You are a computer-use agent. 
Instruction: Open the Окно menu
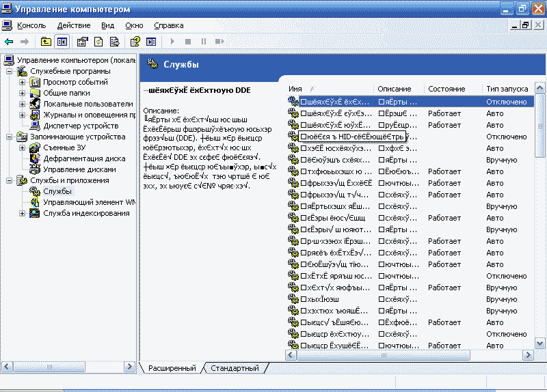coord(134,25)
